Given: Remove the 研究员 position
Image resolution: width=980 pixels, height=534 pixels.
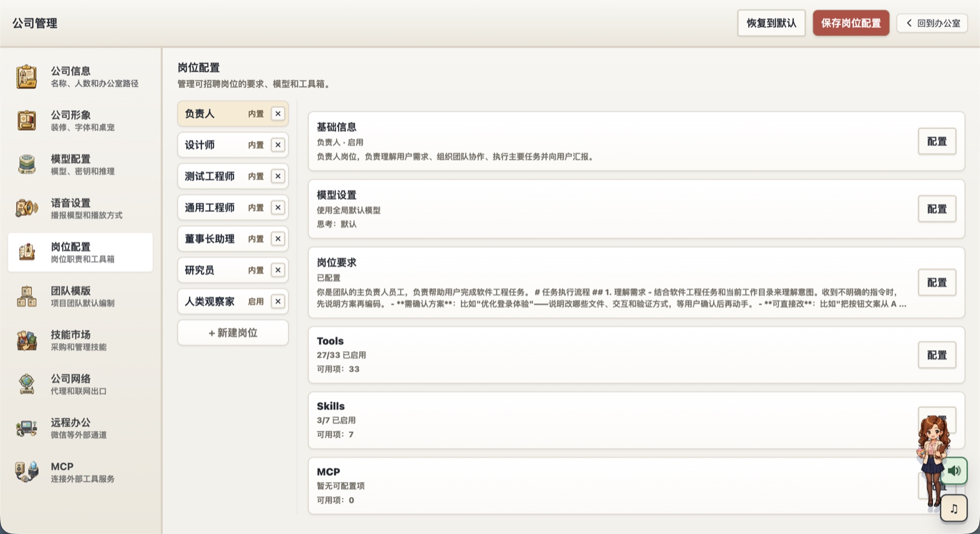Looking at the screenshot, I should (x=278, y=270).
